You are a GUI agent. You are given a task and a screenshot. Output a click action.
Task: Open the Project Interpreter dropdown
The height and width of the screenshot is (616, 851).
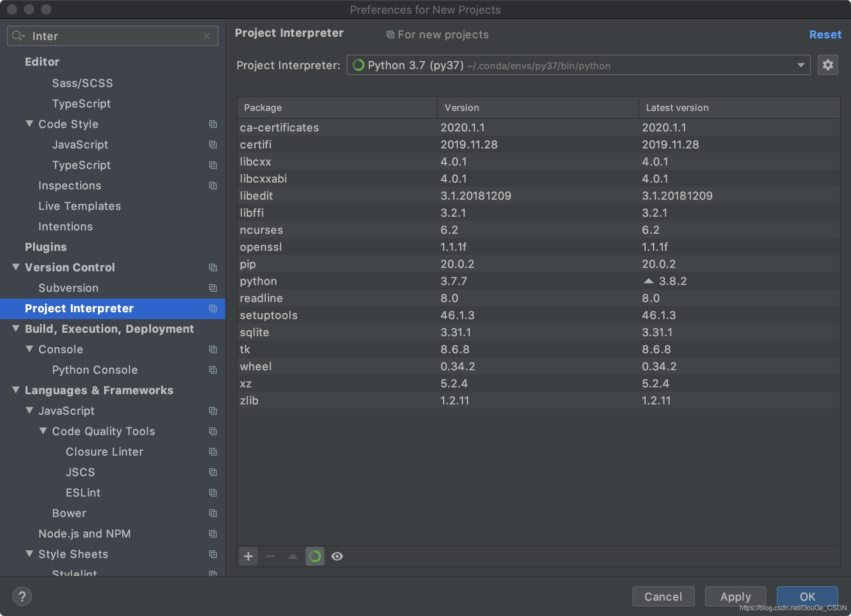click(578, 65)
